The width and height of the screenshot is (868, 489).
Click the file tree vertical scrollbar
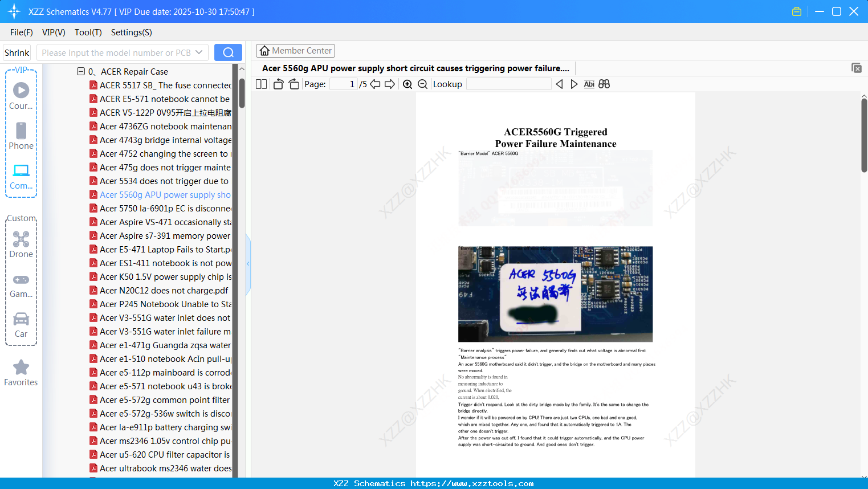pos(242,93)
